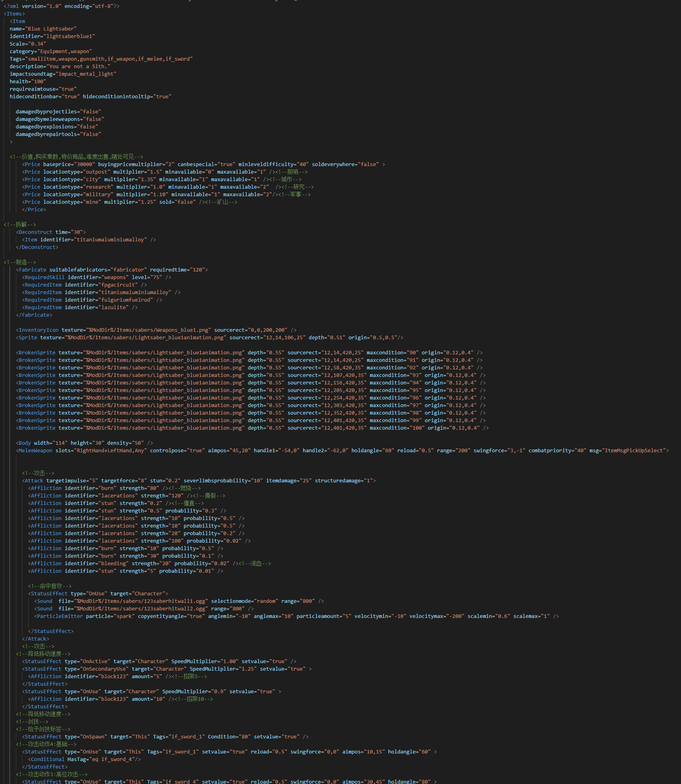
Task: Click RequiredItem "lazulite" line
Action: (80, 308)
